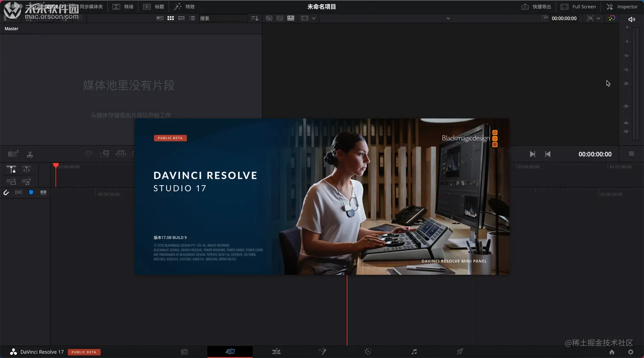Click the audio-only track edit icon

coord(26,182)
